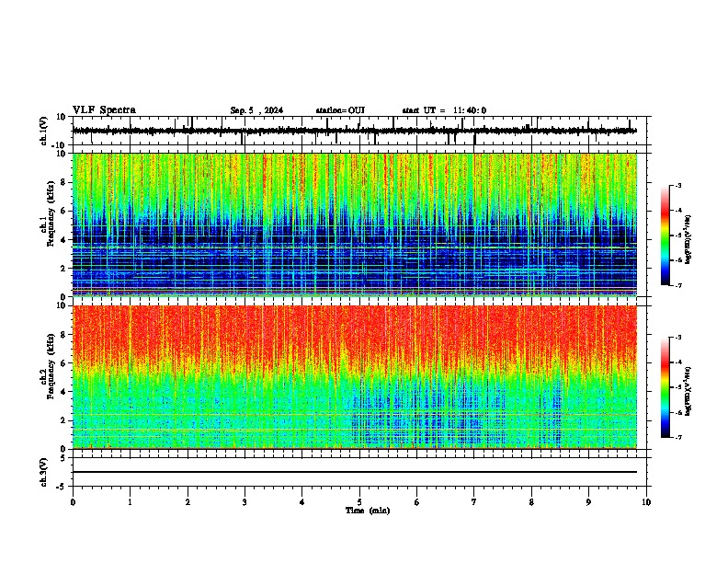Screen dimensions: 728x563
Task: Click the log(PSD) label beside ch.2 color bar
Action: tap(688, 390)
